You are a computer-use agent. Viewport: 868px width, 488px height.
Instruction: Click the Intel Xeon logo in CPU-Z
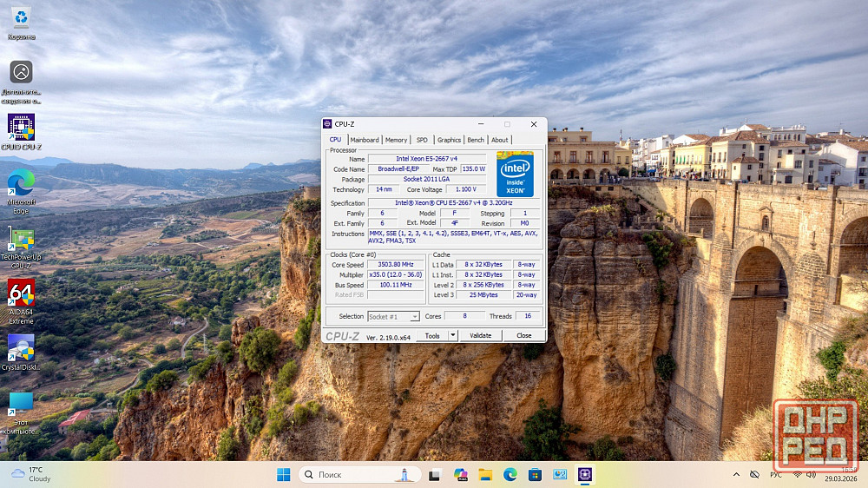pyautogui.click(x=515, y=175)
